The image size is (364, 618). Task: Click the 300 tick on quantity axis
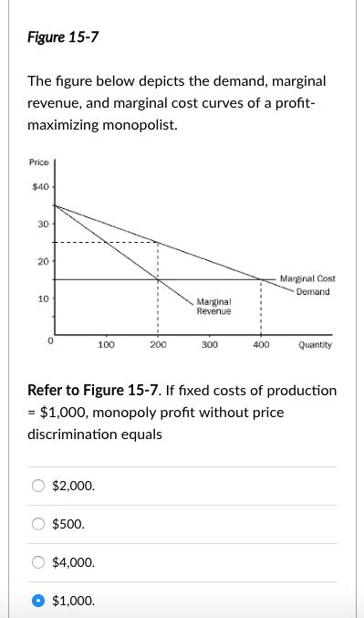coord(210,345)
